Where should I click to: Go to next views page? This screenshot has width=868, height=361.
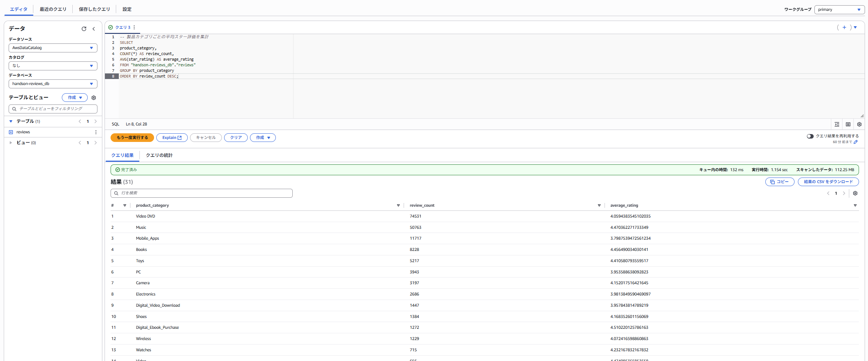pos(96,143)
